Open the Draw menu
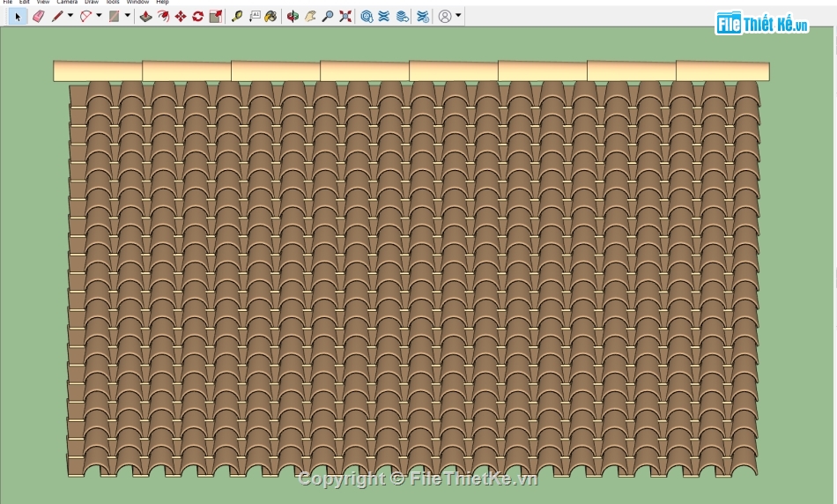 (x=92, y=2)
